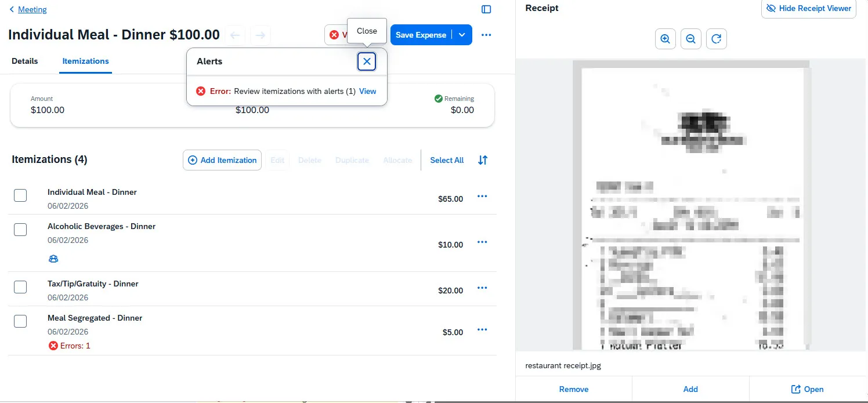Screen dimensions: 868x403
Task: Click Save Expense button
Action: [x=421, y=35]
